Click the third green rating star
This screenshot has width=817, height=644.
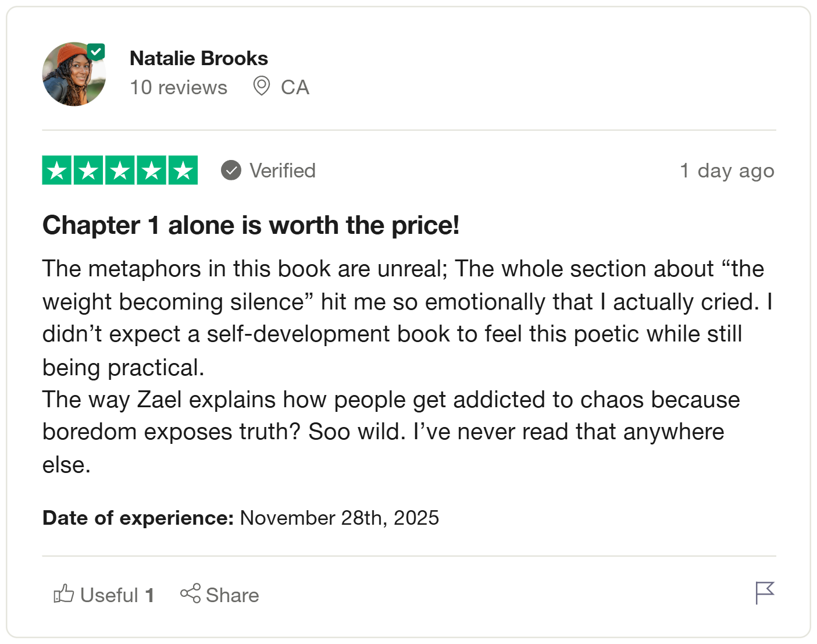[x=120, y=170]
